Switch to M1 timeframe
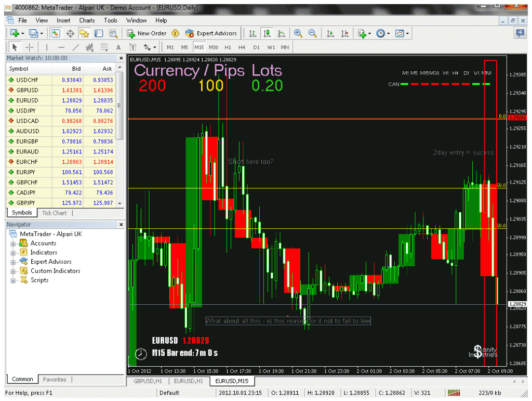Viewport: 532px width, 401px height. 170,47
